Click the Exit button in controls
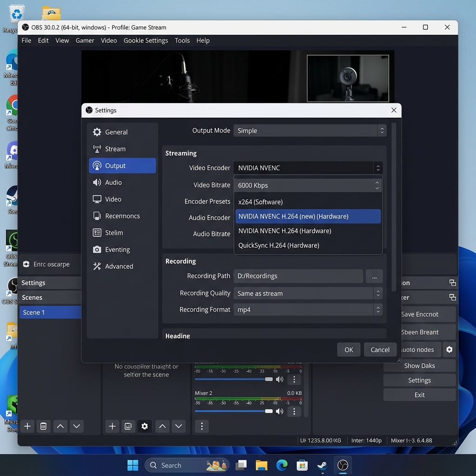Viewport: 476px width, 476px height. pyautogui.click(x=420, y=395)
